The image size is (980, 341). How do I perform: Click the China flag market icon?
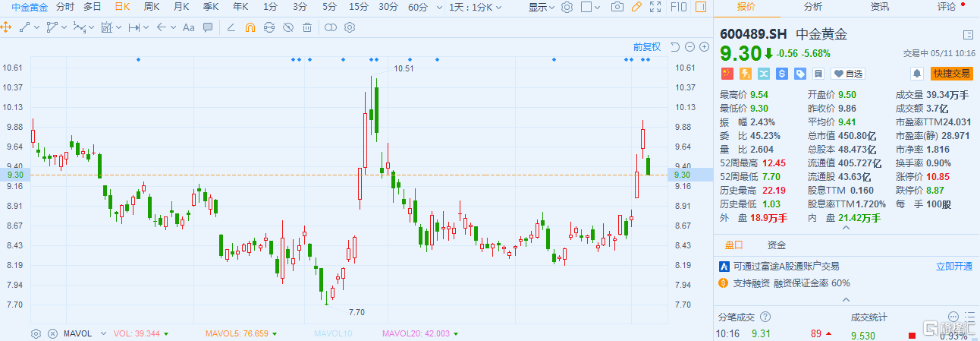coord(727,74)
